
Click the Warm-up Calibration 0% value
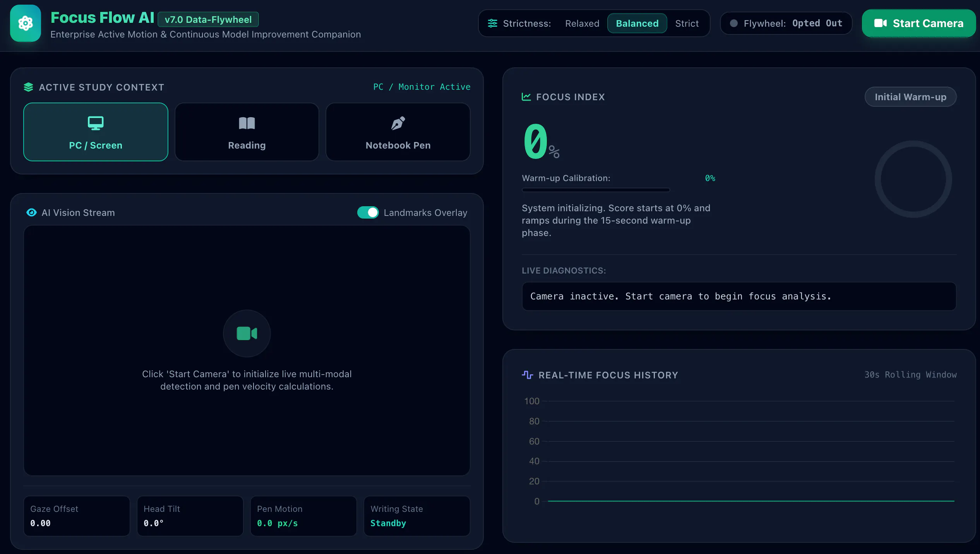(x=710, y=178)
